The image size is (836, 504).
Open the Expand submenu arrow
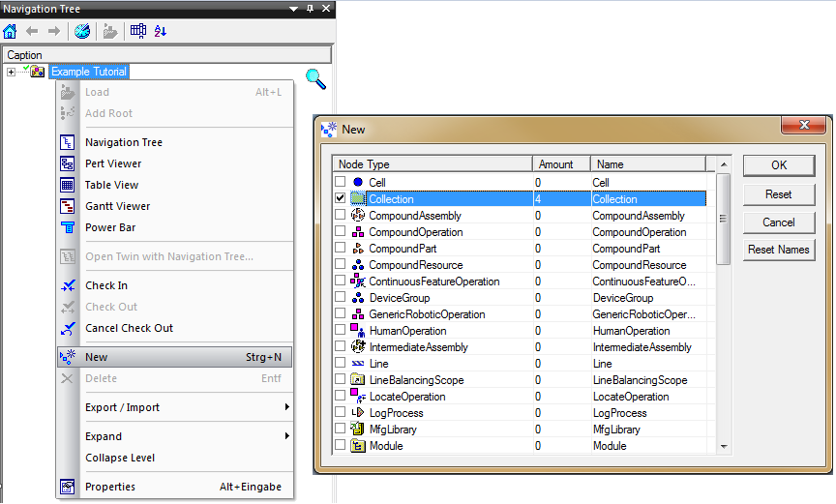[x=286, y=436]
